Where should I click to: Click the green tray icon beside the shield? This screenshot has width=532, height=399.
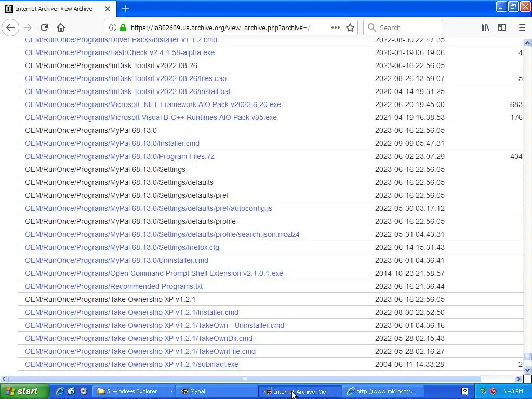(x=484, y=391)
